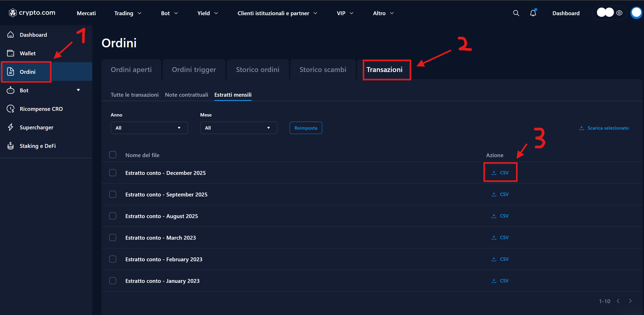Download CSV for August 2025 statement

click(500, 216)
